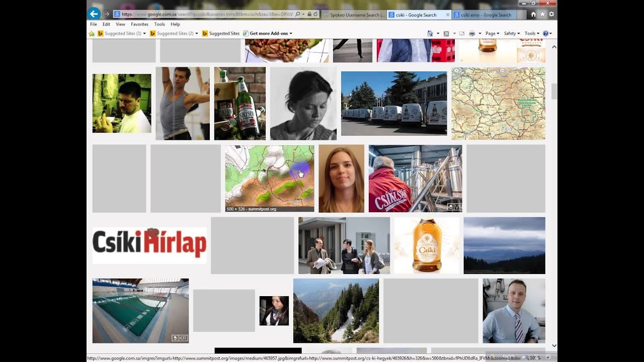644x362 pixels.
Task: Expand the Print dropdown arrow
Action: point(479,34)
